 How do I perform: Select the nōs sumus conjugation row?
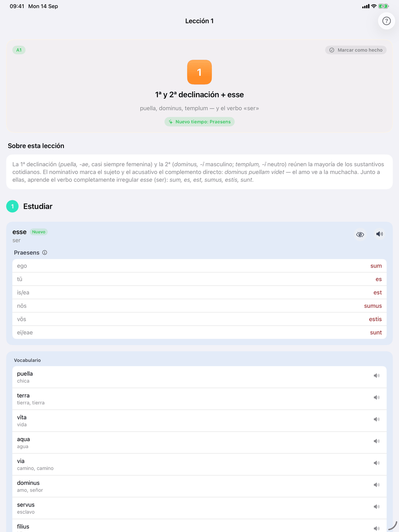199,306
